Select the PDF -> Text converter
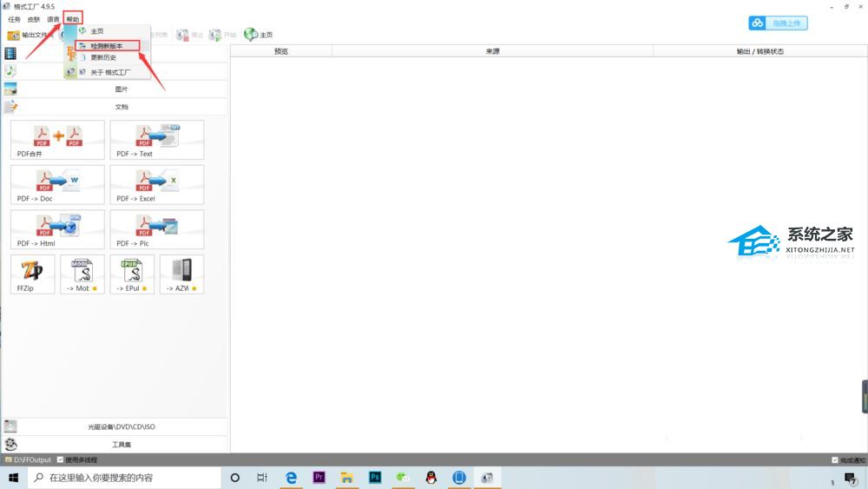 [157, 140]
